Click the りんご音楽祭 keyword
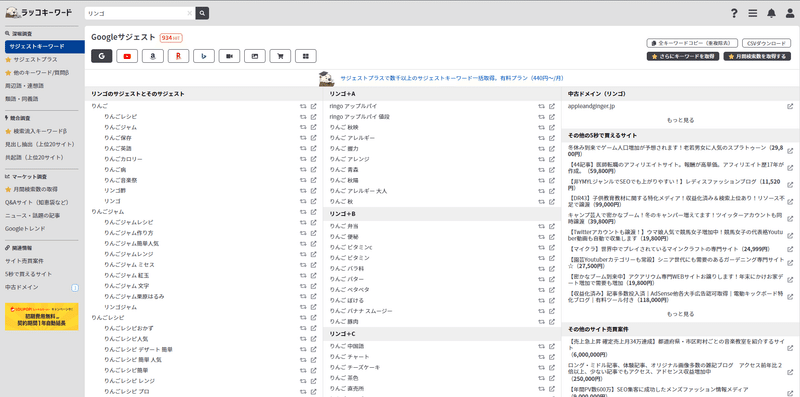Image resolution: width=800 pixels, height=397 pixels. 120,180
